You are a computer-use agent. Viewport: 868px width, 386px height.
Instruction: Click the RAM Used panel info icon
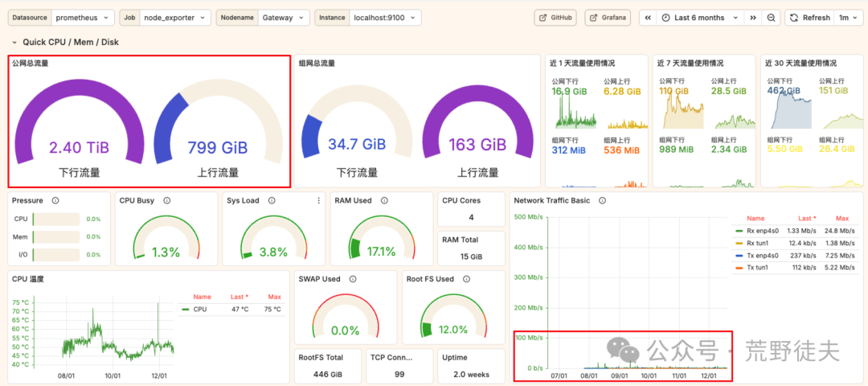pos(384,200)
